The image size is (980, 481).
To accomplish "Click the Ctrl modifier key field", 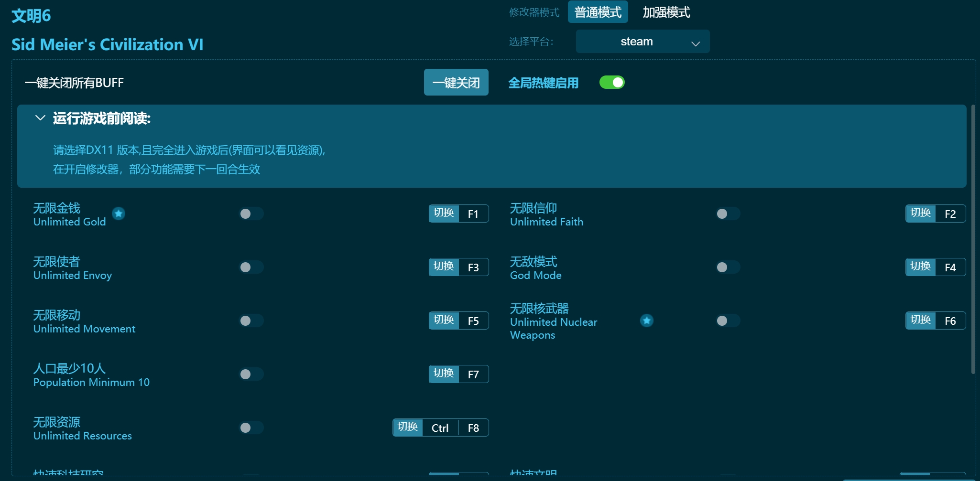I will pyautogui.click(x=440, y=428).
